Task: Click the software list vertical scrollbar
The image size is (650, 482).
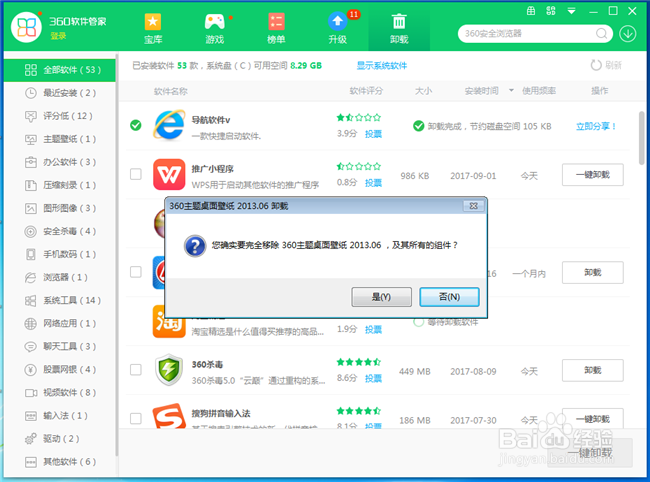Action: pyautogui.click(x=641, y=138)
